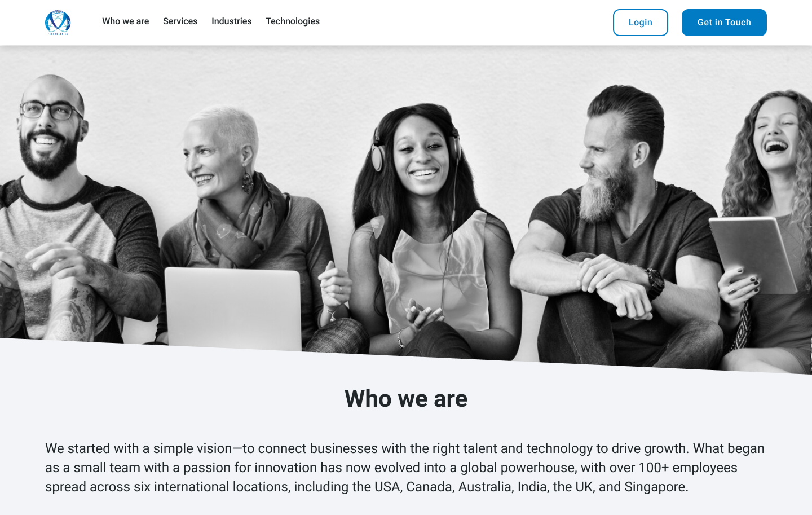The height and width of the screenshot is (515, 812).
Task: Click the paragraph starting 'We started with'
Action: 406,468
